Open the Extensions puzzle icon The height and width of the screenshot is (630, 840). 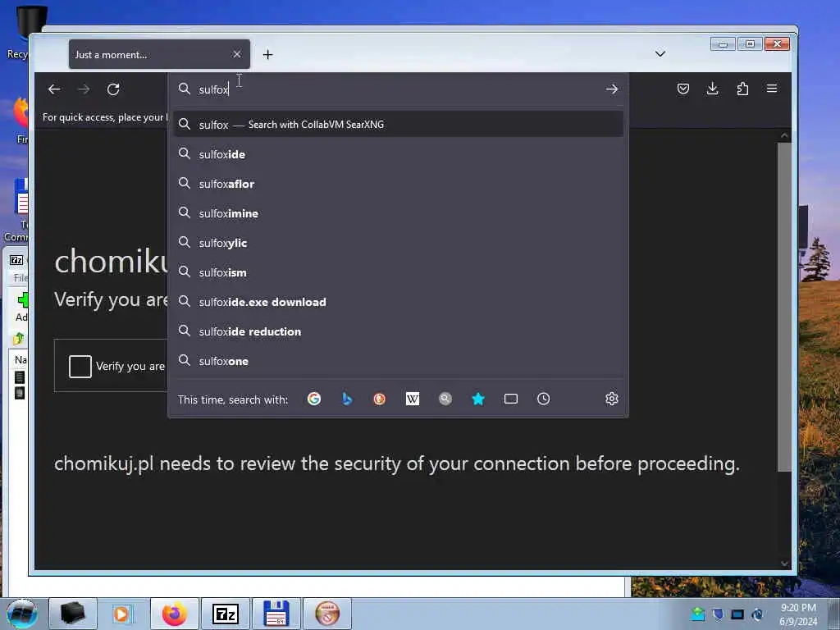742,89
